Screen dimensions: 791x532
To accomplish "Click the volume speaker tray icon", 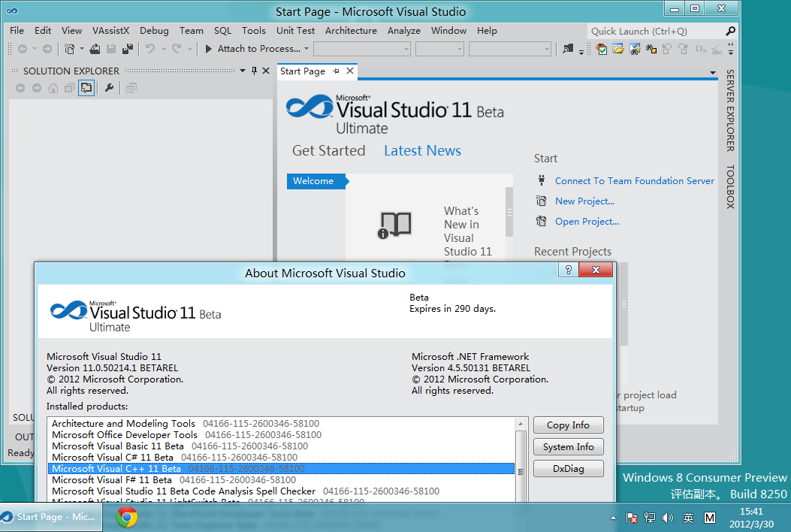I will 667,518.
